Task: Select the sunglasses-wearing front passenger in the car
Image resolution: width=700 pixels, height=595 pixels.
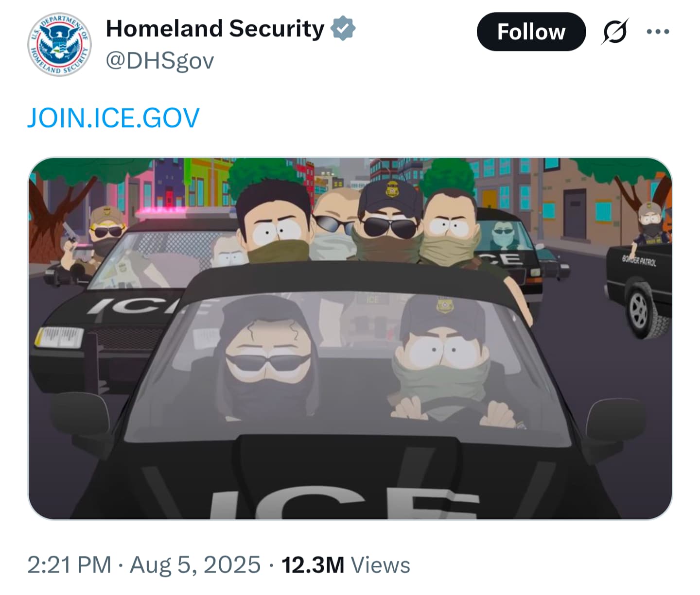Action: 268,359
